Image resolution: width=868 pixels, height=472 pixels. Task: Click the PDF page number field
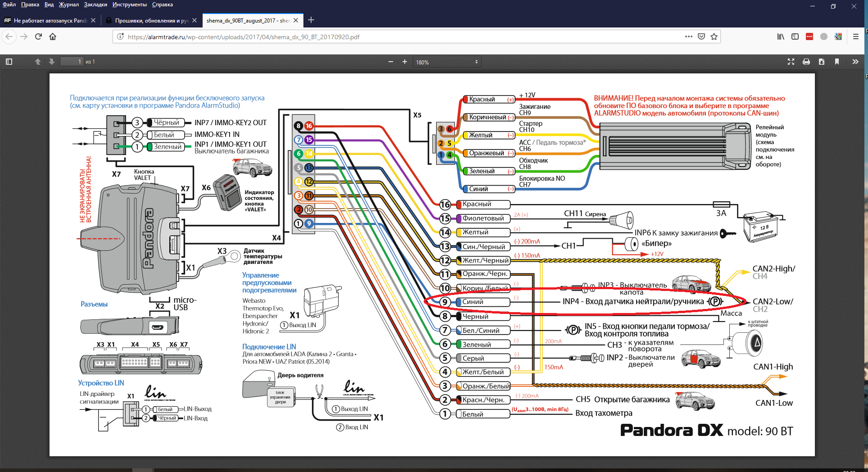pos(72,62)
